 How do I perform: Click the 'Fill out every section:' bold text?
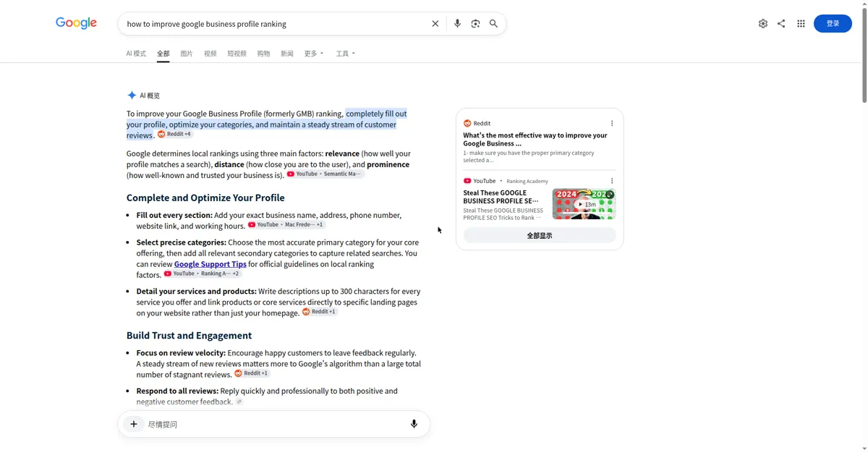click(x=174, y=215)
